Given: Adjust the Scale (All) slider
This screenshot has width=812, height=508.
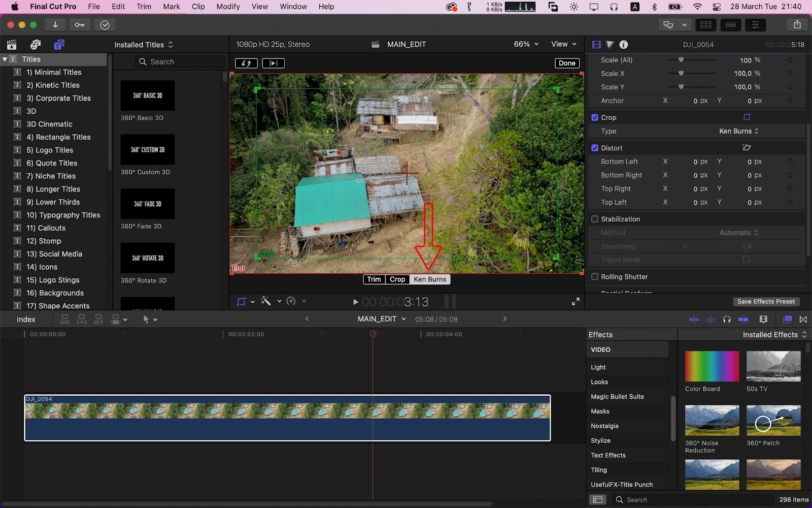Looking at the screenshot, I should (681, 60).
